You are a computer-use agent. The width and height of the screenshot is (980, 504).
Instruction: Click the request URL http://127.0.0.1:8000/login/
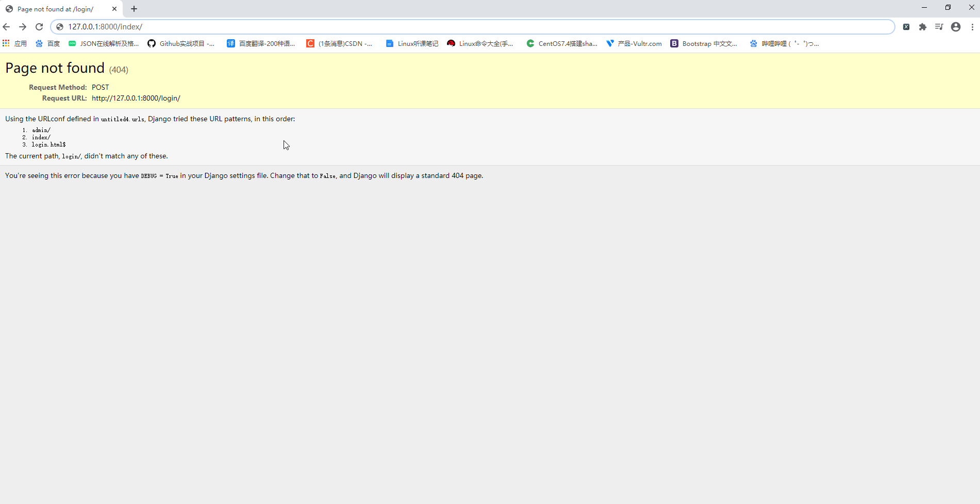point(136,98)
